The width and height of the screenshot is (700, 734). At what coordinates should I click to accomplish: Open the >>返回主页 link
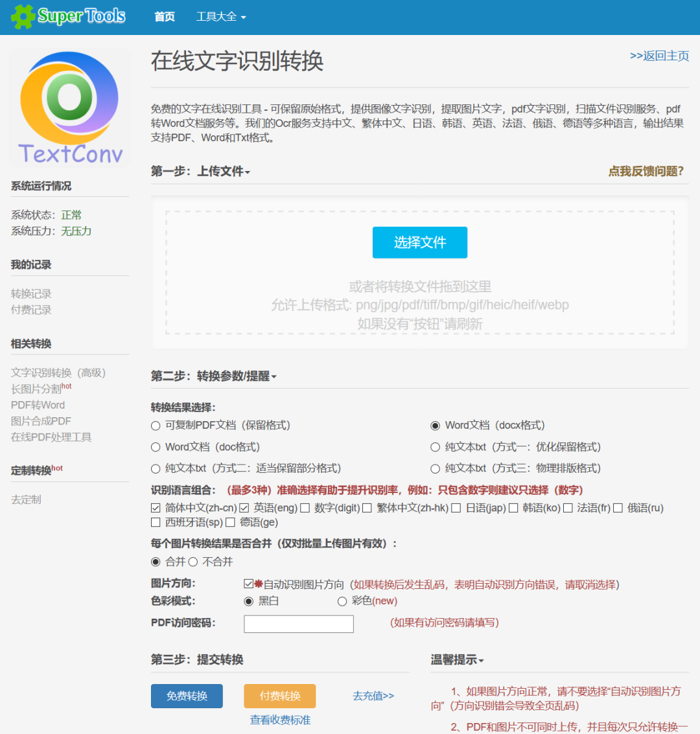click(x=659, y=56)
